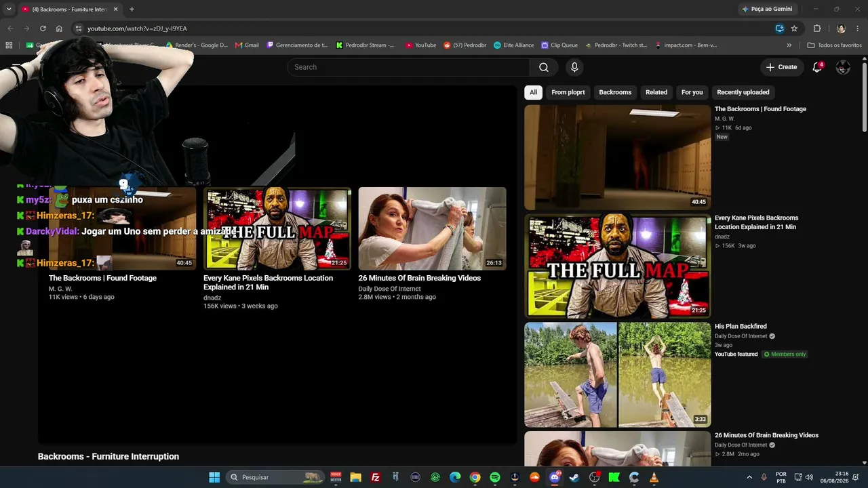Open Steam from the taskbar
Viewport: 868px width, 488px height.
(x=574, y=477)
